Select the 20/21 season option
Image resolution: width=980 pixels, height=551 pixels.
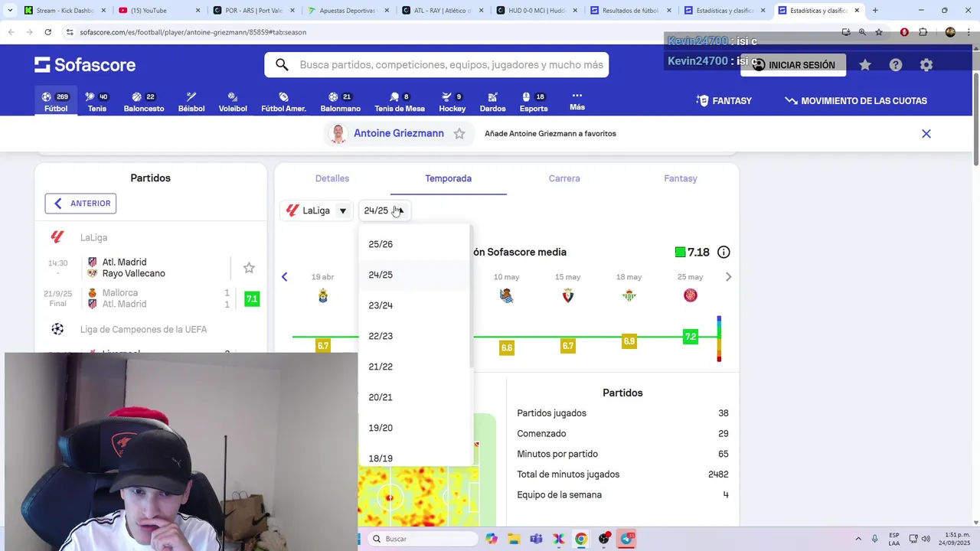pyautogui.click(x=414, y=397)
